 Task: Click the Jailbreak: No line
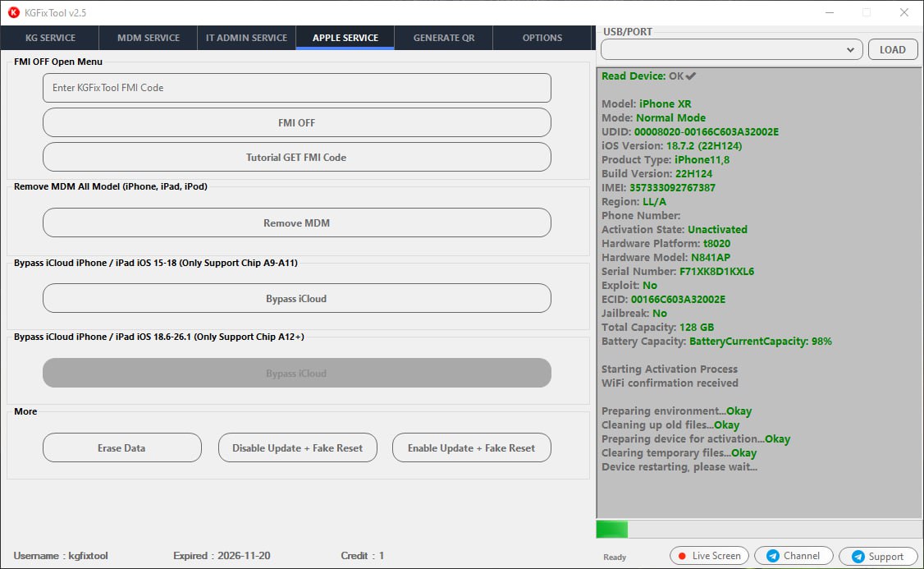tap(634, 314)
